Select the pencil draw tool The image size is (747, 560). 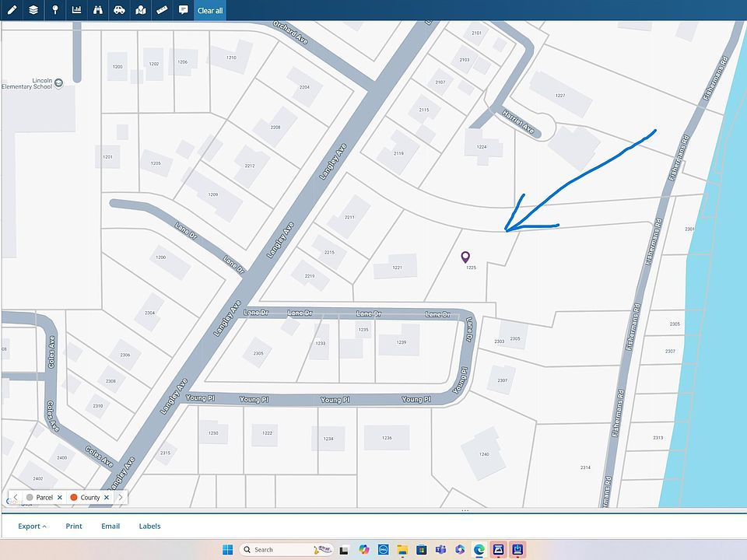[x=11, y=10]
